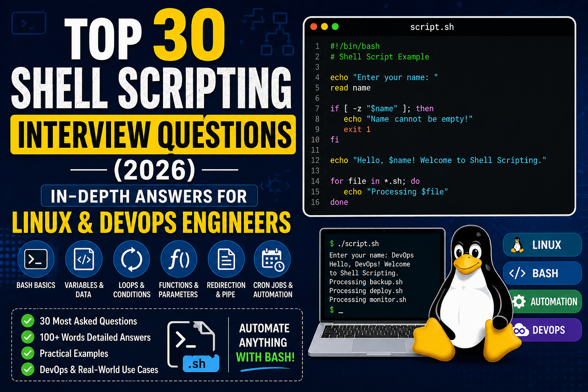Click the 'SHELL SCRIPTING' headline text
The height and width of the screenshot is (392, 588).
pos(152,88)
